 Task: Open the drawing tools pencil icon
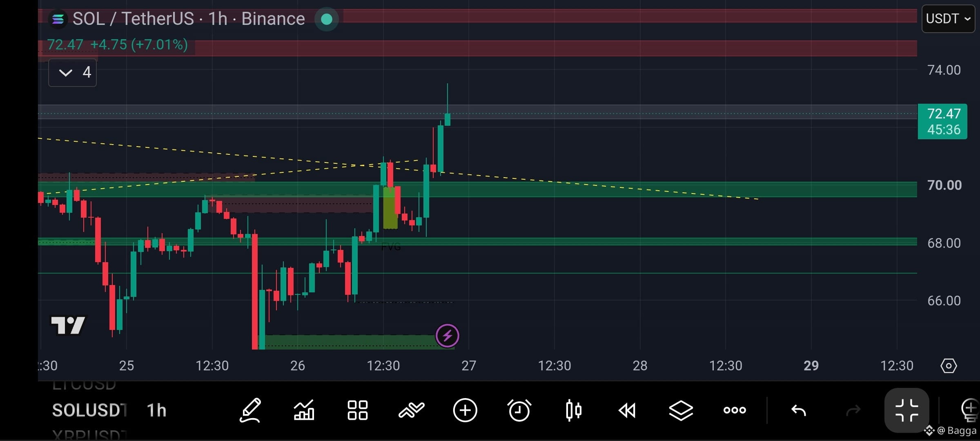point(250,410)
